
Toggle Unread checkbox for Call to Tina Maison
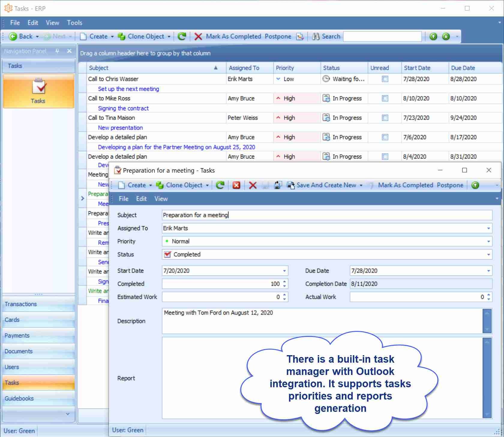coord(385,118)
